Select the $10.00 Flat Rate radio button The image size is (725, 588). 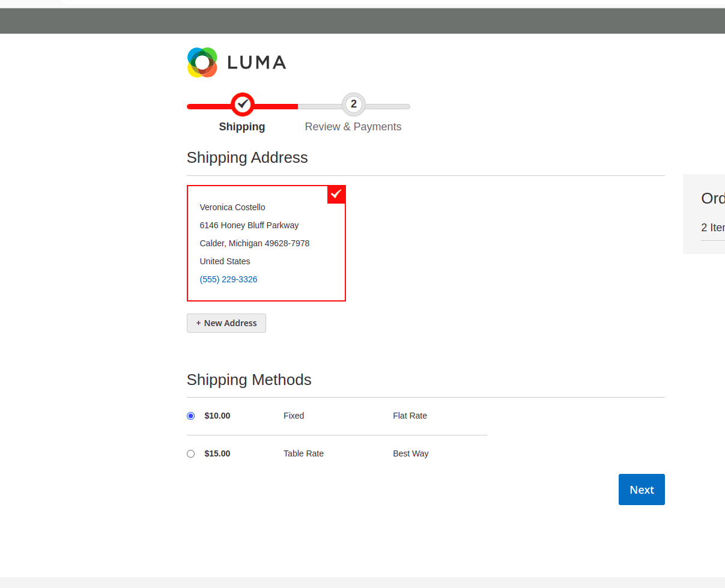pos(191,416)
